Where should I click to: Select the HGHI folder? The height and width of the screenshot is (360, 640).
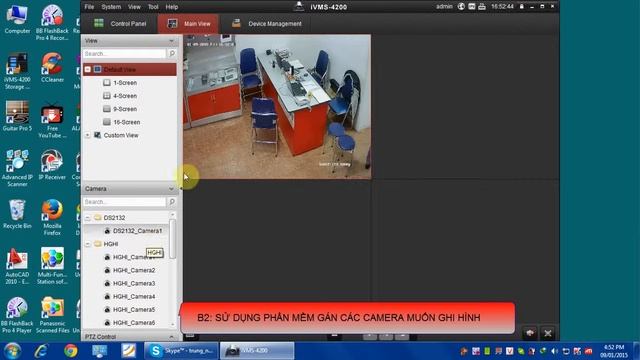(x=111, y=244)
